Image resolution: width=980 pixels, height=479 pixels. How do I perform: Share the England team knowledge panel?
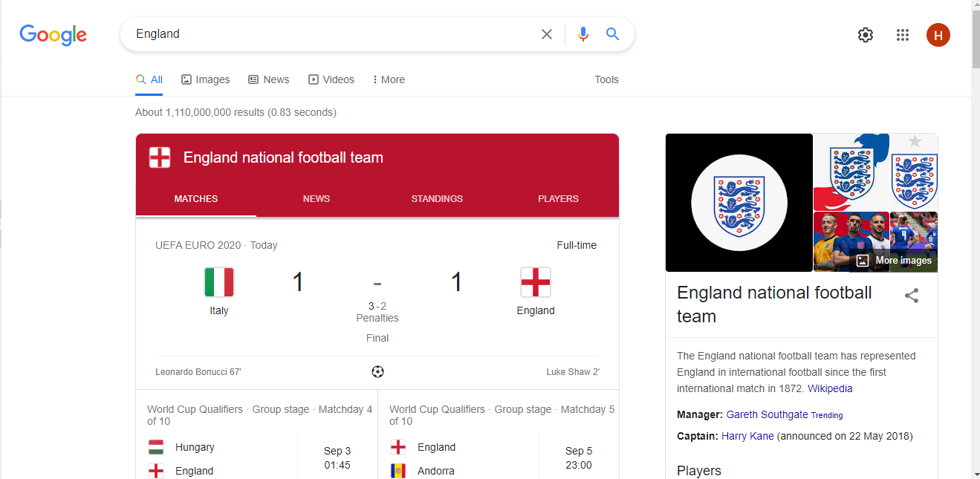(x=912, y=296)
